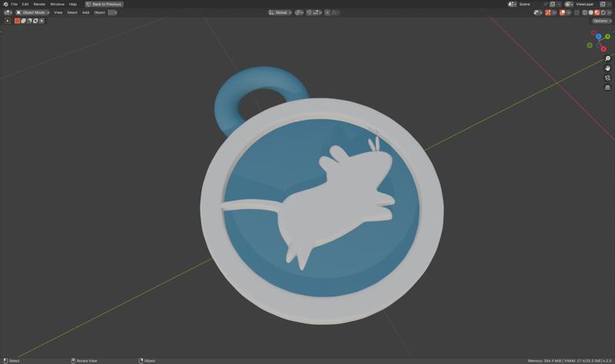615x364 pixels.
Task: Open the Global transform orientation dropdown
Action: tap(280, 12)
